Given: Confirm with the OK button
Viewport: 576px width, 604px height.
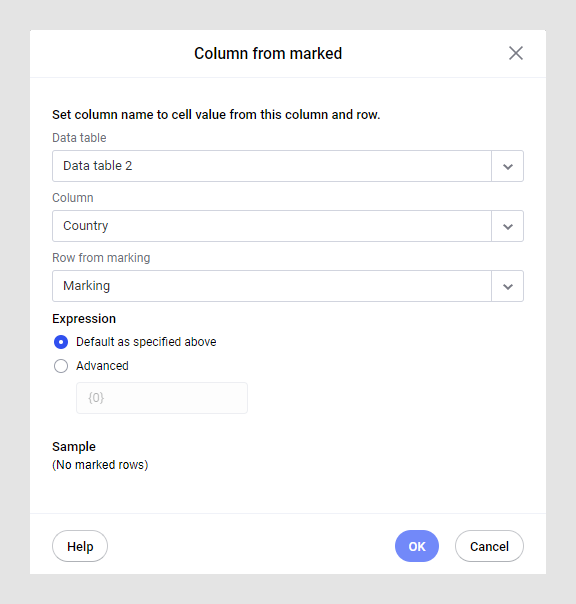Looking at the screenshot, I should (x=417, y=546).
